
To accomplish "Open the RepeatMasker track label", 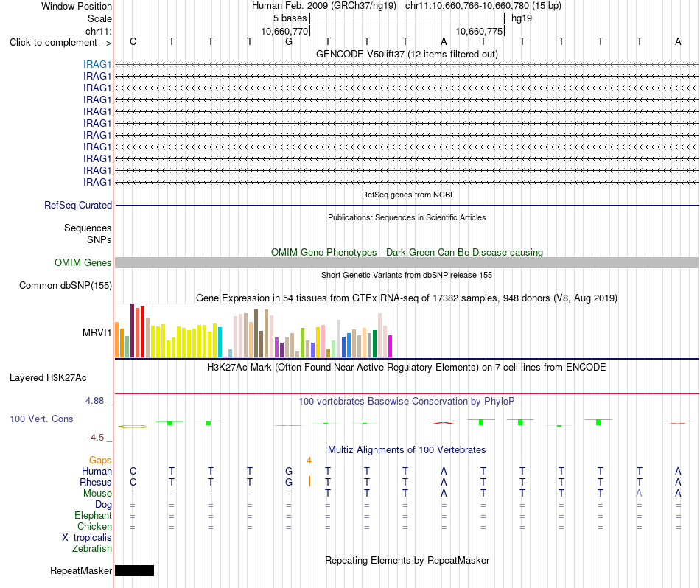I will [x=81, y=571].
